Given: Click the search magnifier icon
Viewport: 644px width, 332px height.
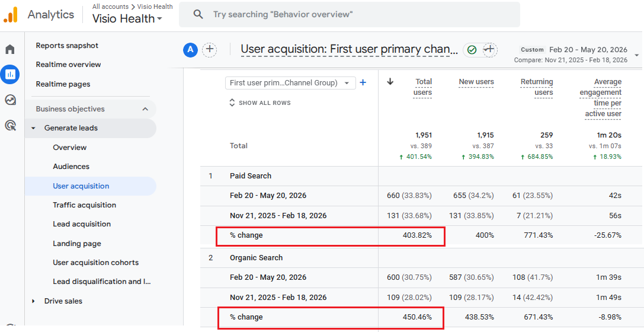Looking at the screenshot, I should click(198, 14).
